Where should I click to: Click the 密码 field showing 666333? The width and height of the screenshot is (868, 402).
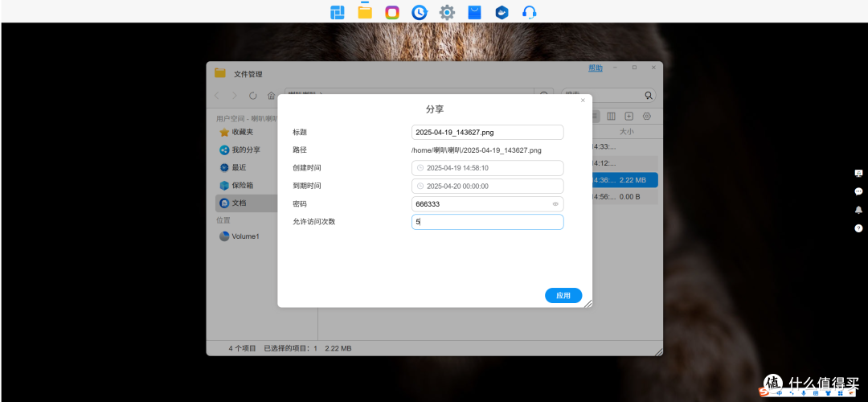[488, 204]
